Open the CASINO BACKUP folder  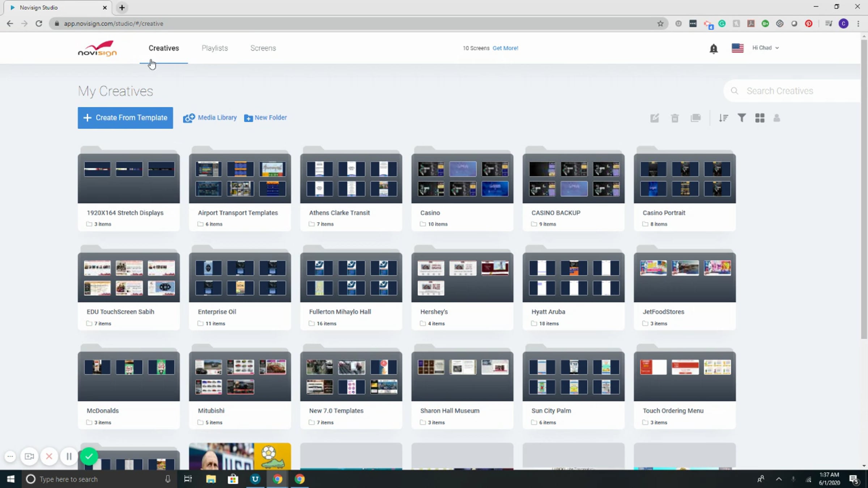coord(574,188)
